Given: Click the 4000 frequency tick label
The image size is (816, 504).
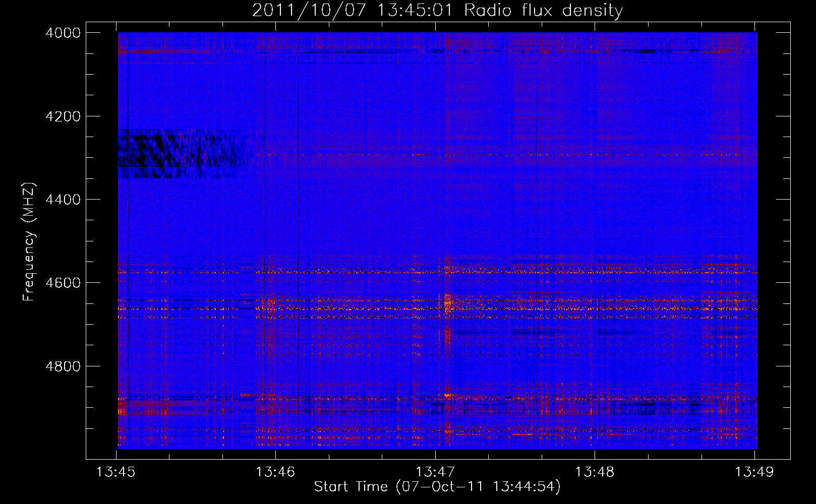Looking at the screenshot, I should click(63, 33).
